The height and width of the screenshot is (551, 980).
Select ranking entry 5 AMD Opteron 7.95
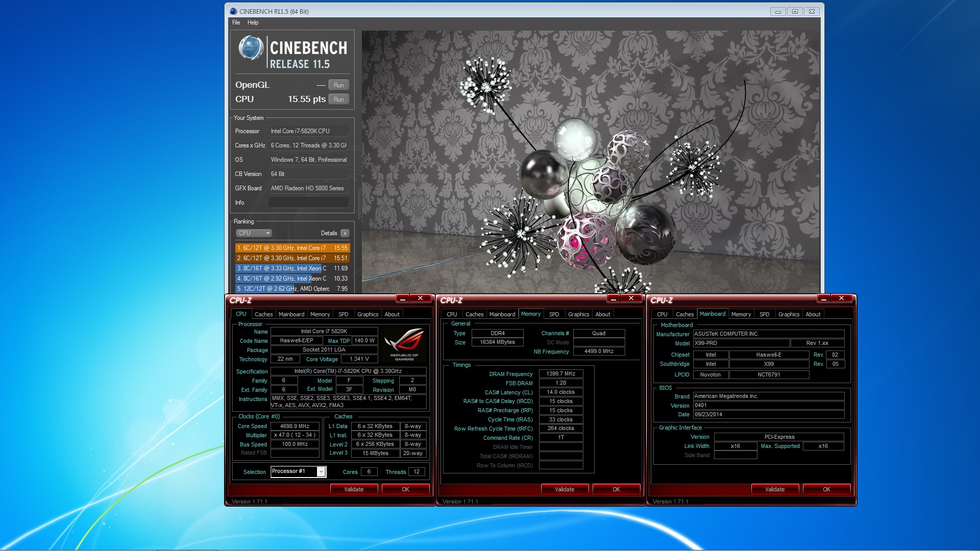coord(292,289)
